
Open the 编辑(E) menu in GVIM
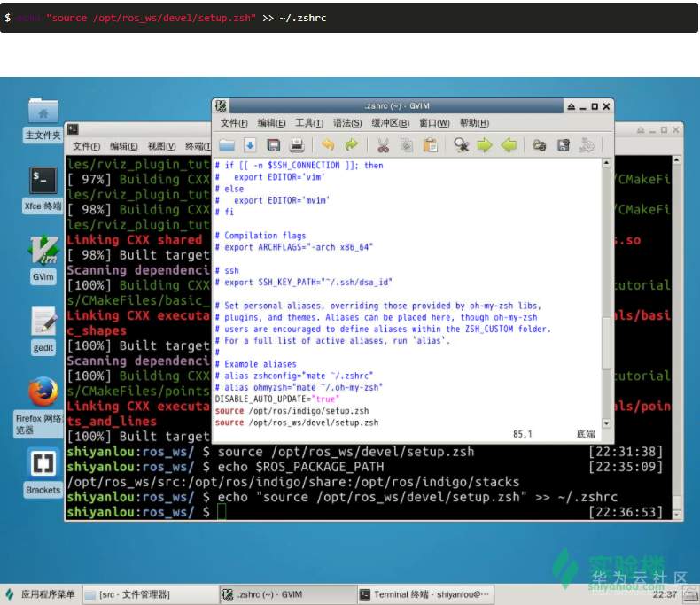point(271,123)
